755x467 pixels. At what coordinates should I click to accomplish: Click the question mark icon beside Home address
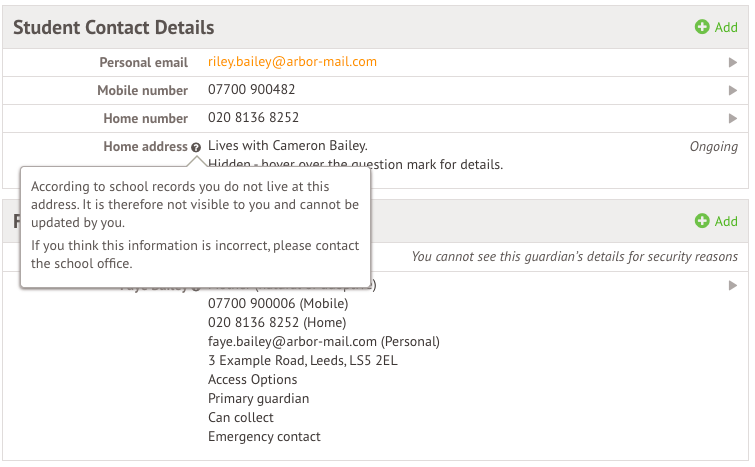click(196, 147)
